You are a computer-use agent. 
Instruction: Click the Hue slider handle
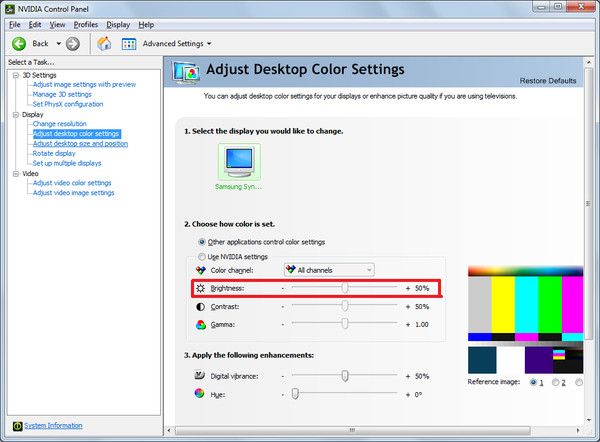295,394
